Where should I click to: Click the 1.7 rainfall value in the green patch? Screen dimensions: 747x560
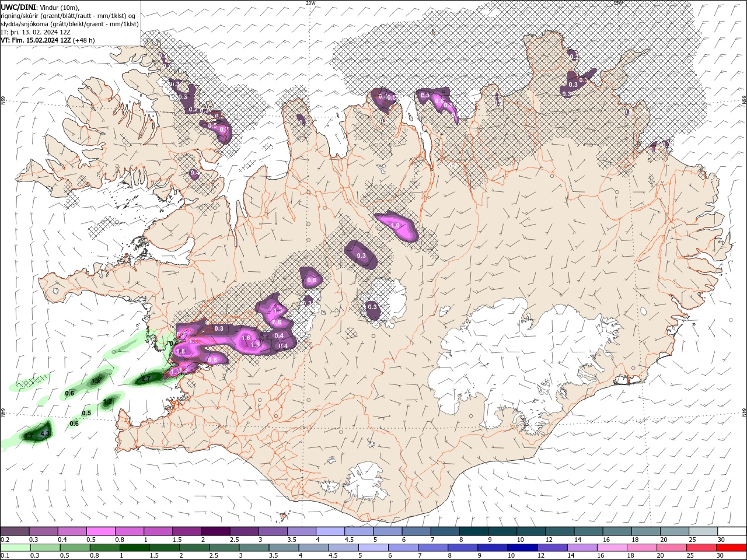pos(28,436)
